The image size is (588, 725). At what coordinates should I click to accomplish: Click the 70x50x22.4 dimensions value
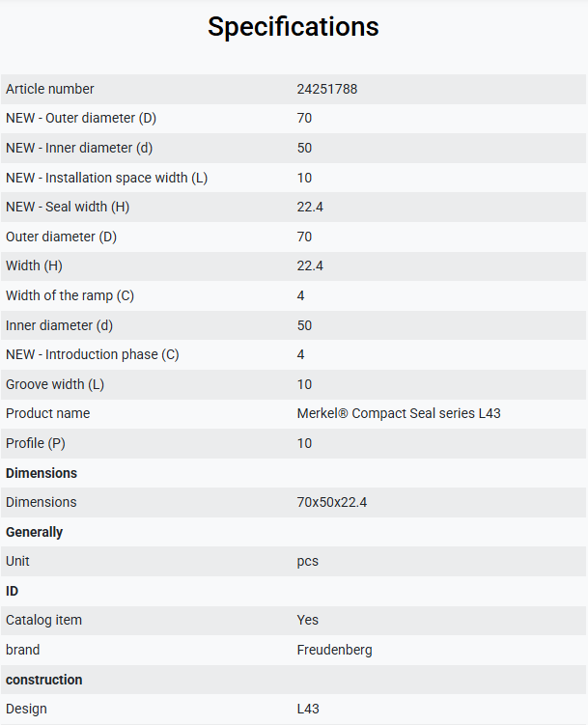332,502
